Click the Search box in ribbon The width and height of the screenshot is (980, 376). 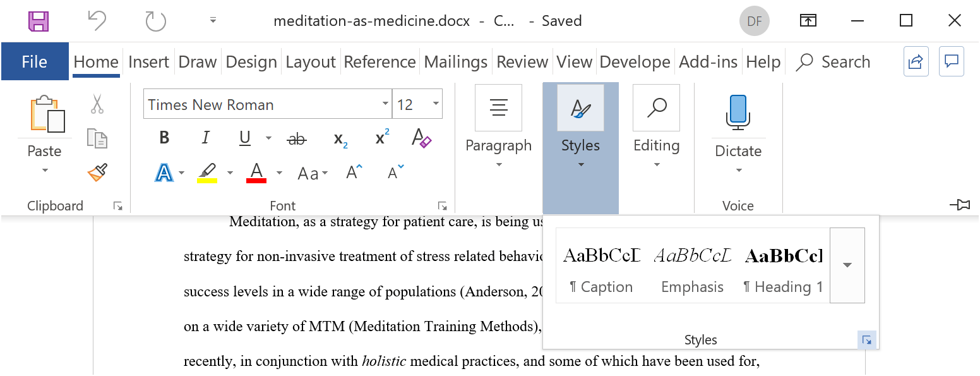point(834,62)
